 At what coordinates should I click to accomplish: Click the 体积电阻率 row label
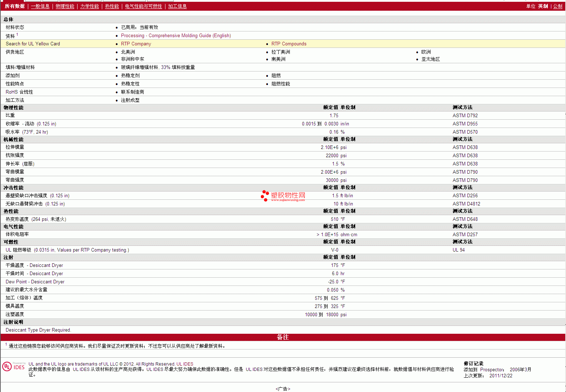tap(17, 234)
